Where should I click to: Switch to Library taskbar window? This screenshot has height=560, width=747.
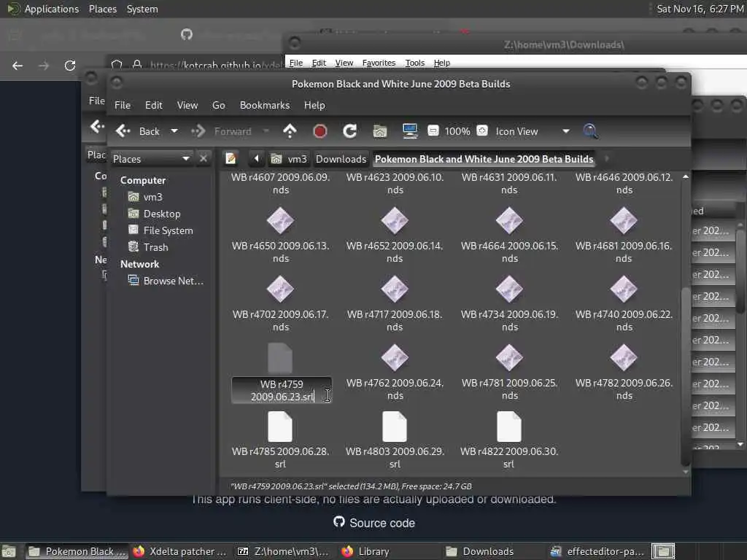[366, 551]
